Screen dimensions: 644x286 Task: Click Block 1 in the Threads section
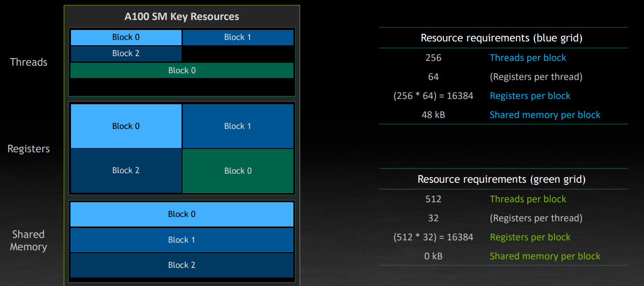237,37
